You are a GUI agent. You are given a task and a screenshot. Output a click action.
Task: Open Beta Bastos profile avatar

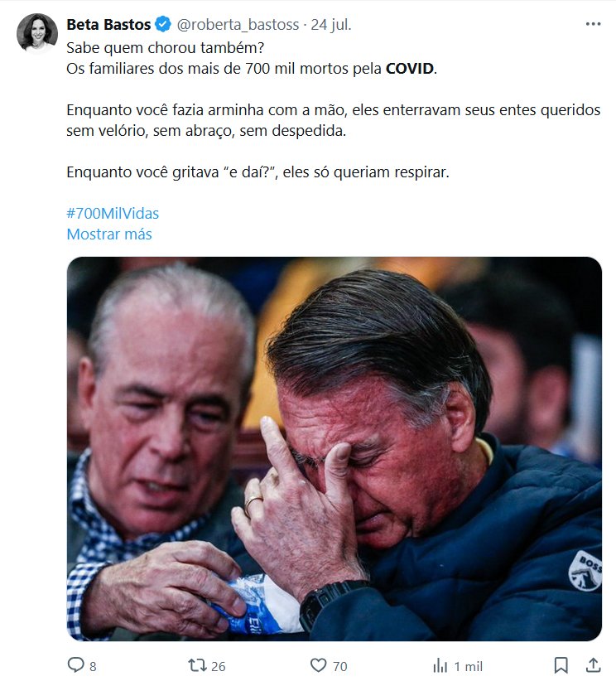tap(37, 33)
